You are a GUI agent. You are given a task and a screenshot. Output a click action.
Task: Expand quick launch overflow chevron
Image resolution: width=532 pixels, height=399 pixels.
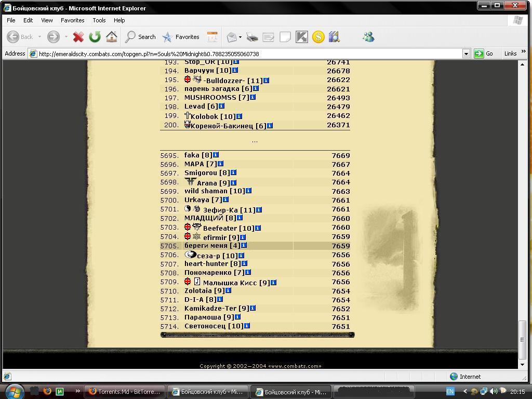pos(78,391)
